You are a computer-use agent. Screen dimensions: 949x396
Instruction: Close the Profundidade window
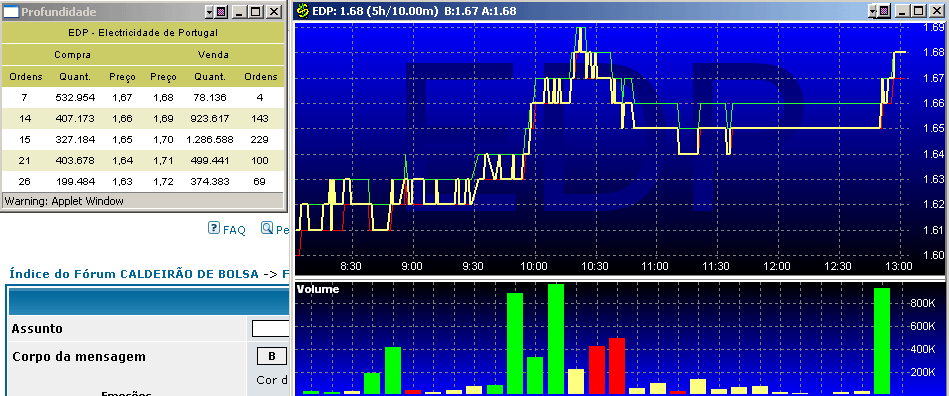click(x=274, y=12)
